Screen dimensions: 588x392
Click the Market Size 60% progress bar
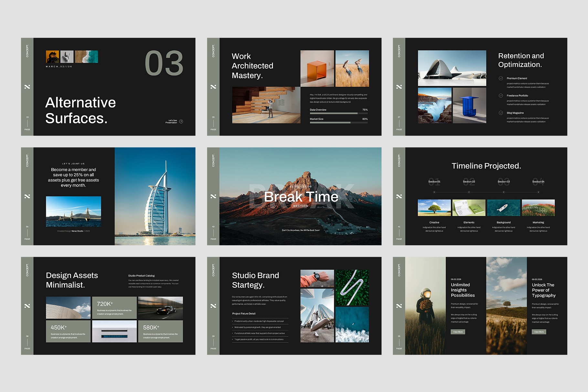coord(339,122)
